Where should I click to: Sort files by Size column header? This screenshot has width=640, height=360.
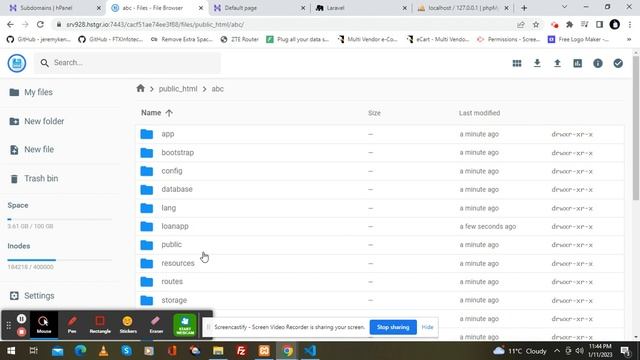coord(374,113)
